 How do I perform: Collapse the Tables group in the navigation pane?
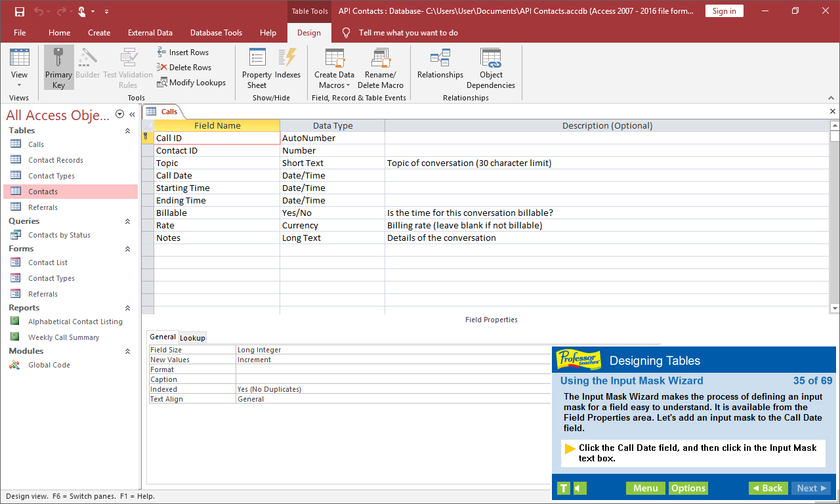click(127, 130)
